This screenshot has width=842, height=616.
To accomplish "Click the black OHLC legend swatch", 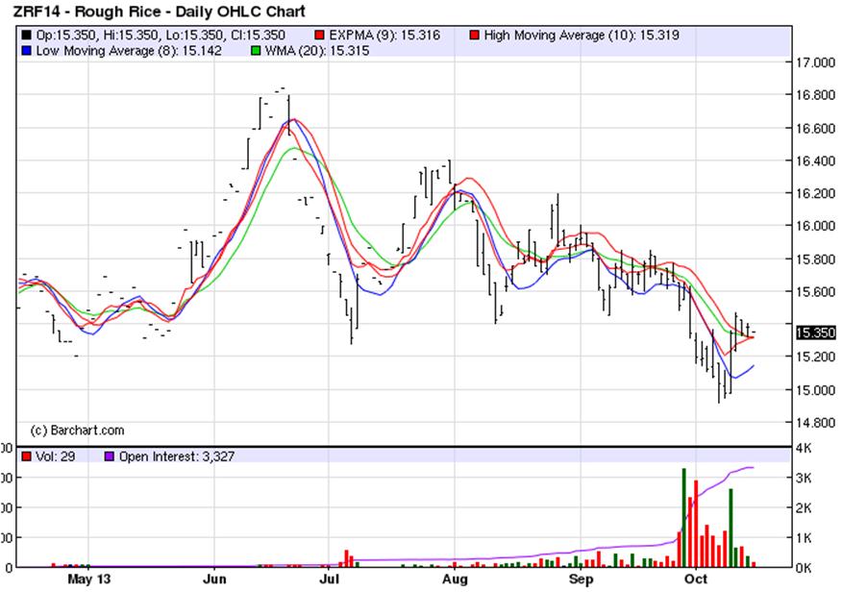I will (24, 36).
